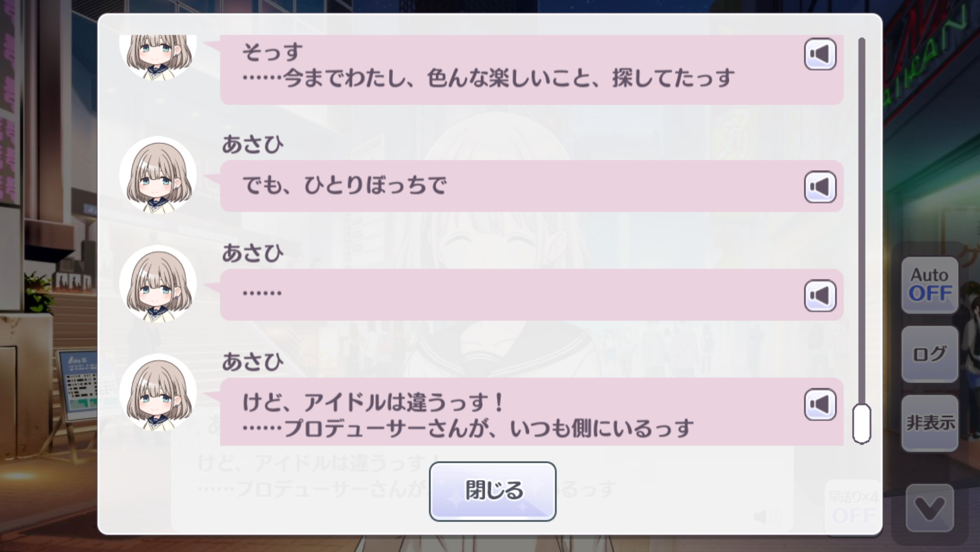This screenshot has width=980, height=552.
Task: Select the 'でも、ひとりぼっちで' dialogue bubble
Action: [x=531, y=186]
